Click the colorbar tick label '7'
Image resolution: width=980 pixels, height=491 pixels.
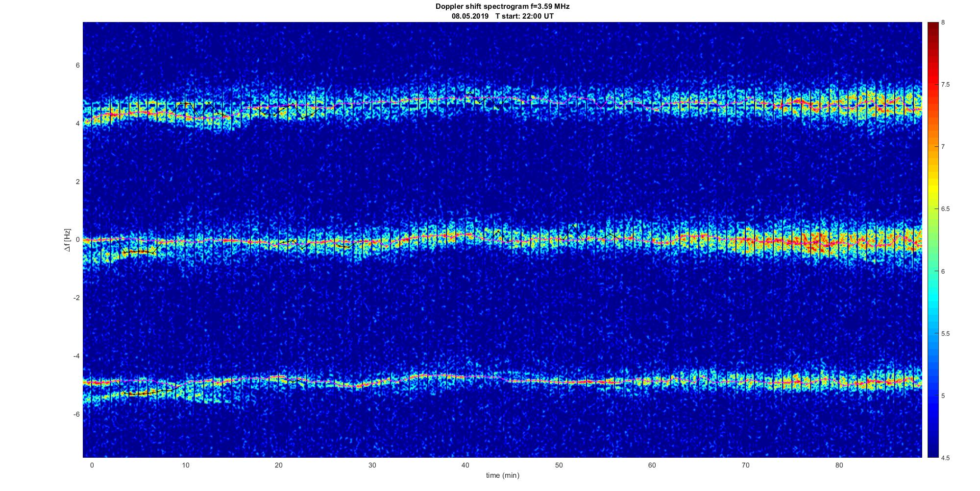[943, 147]
